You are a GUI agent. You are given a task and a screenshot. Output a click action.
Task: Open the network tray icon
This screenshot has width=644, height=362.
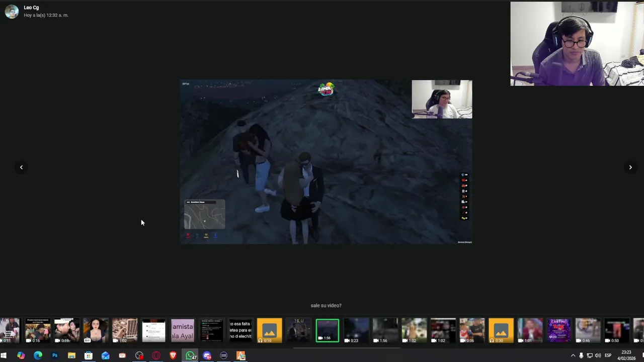[x=590, y=355]
